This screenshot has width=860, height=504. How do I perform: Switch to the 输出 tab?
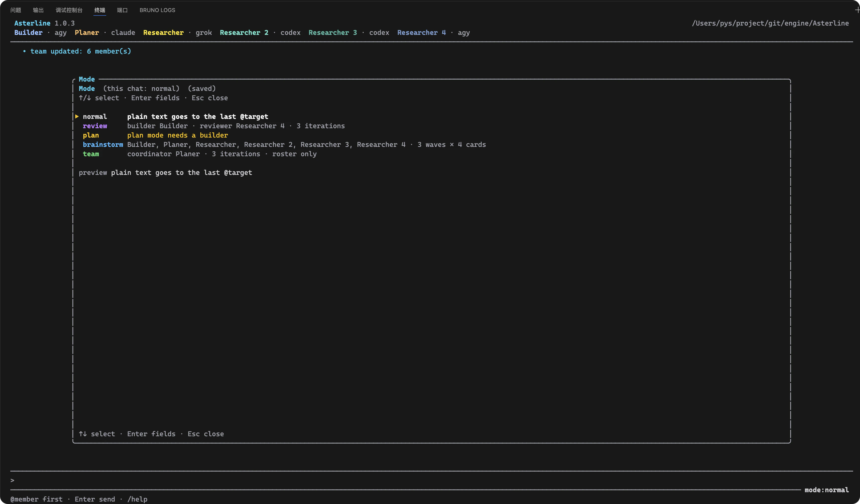click(x=38, y=10)
